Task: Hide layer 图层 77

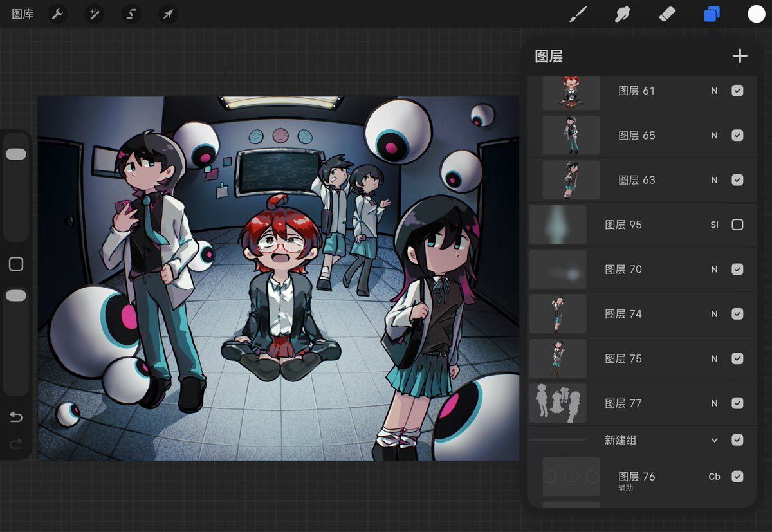Action: pyautogui.click(x=737, y=403)
